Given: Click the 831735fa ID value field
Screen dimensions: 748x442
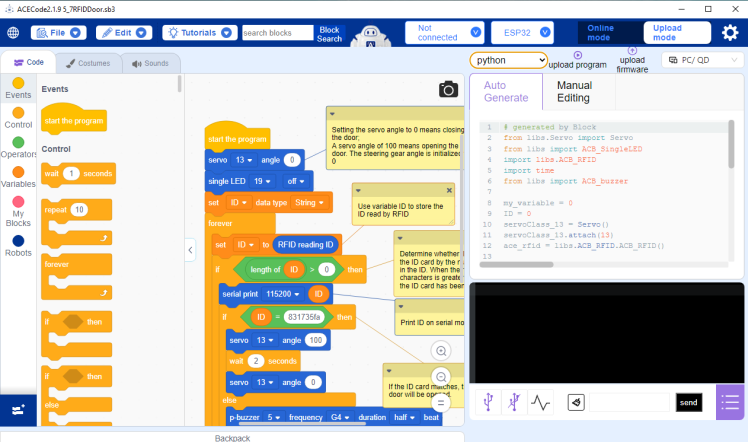Looking at the screenshot, I should [x=303, y=317].
